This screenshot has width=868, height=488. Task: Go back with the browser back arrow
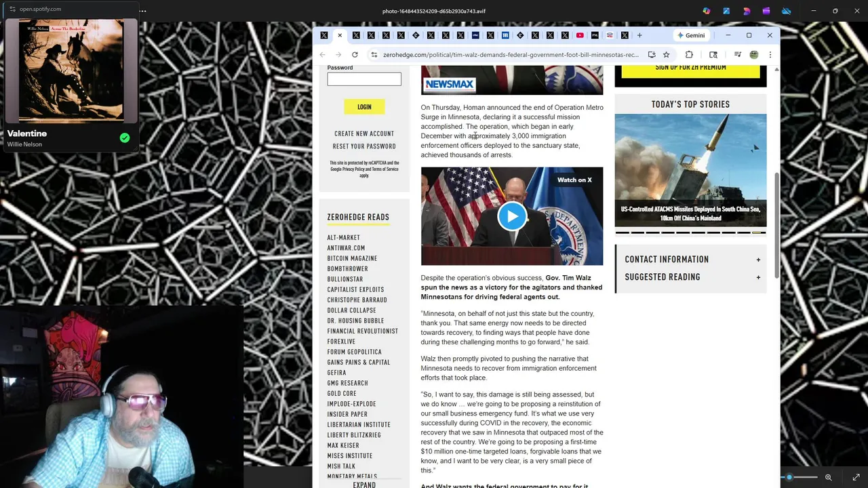pos(323,55)
